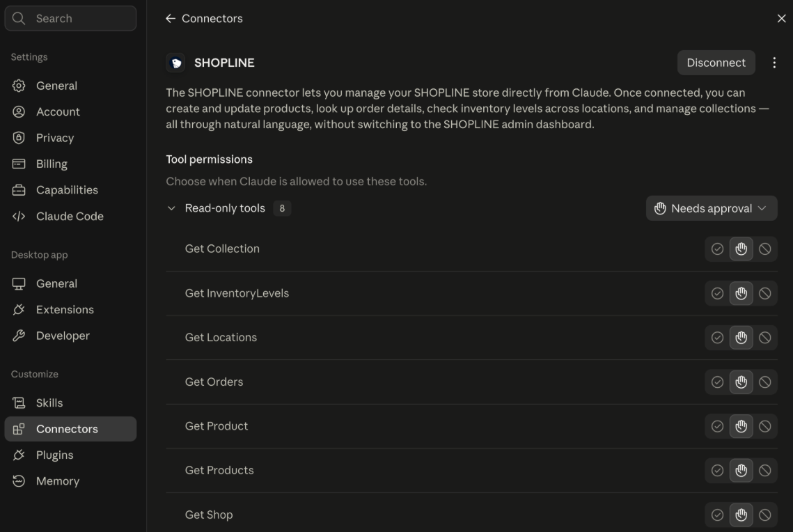The width and height of the screenshot is (793, 532).
Task: Set Get Products to needs approval
Action: pyautogui.click(x=741, y=470)
